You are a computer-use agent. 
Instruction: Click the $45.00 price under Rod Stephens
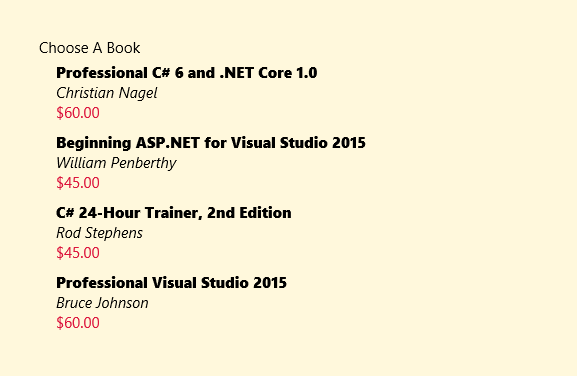78,253
